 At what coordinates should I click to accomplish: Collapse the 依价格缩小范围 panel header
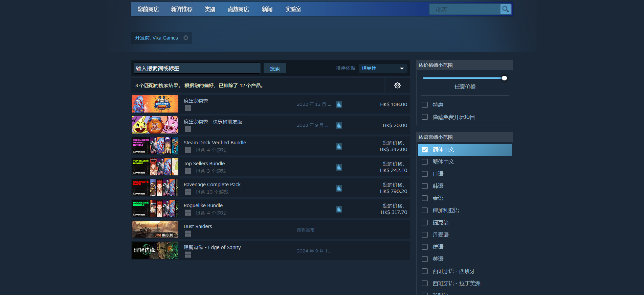464,65
